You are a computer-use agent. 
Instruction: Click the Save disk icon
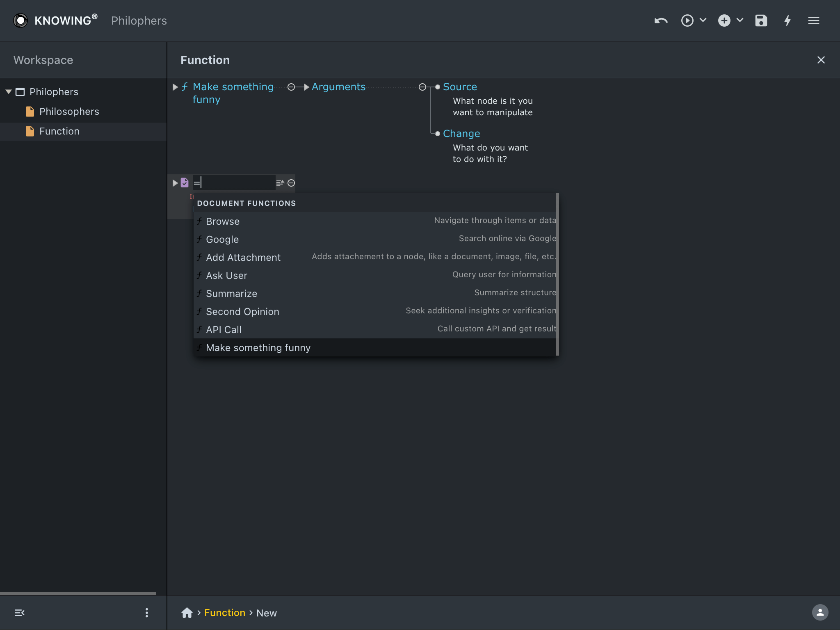coord(761,21)
